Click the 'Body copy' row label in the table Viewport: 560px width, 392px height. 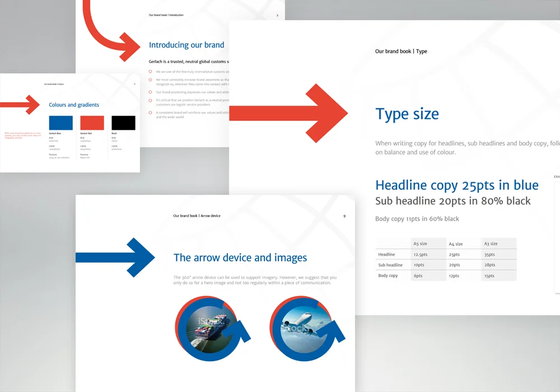tap(388, 276)
